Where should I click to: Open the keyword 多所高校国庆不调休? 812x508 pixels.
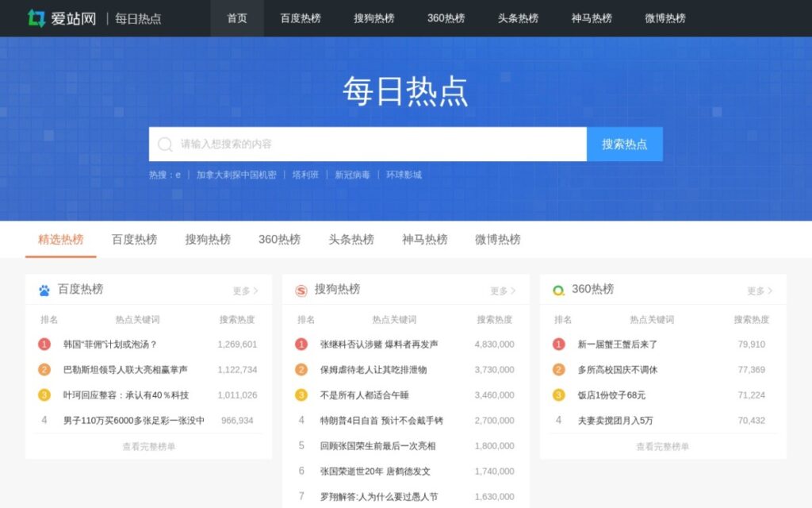point(617,370)
